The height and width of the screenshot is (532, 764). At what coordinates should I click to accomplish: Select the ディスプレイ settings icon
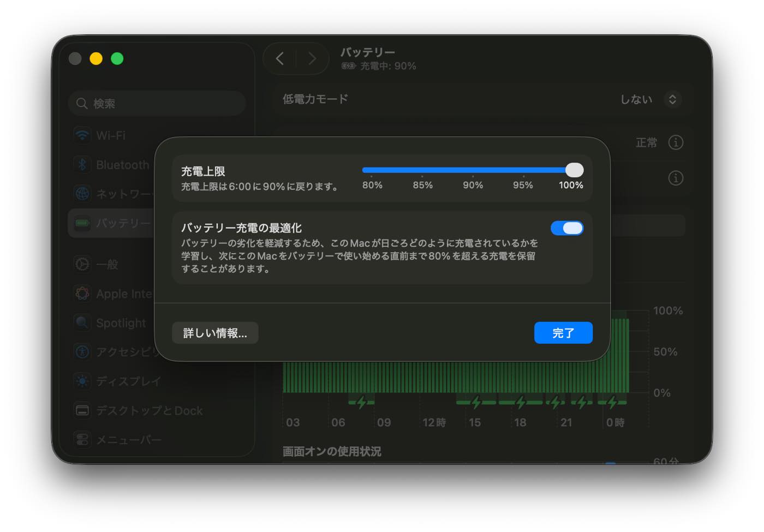[82, 381]
